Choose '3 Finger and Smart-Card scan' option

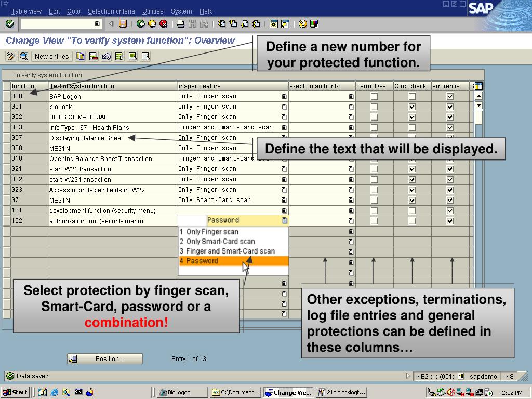[x=233, y=251]
